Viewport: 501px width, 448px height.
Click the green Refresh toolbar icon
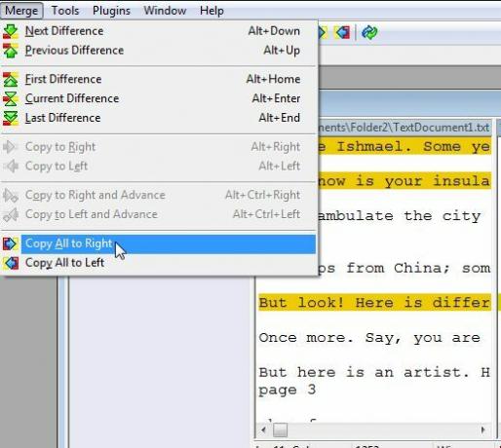[x=369, y=32]
